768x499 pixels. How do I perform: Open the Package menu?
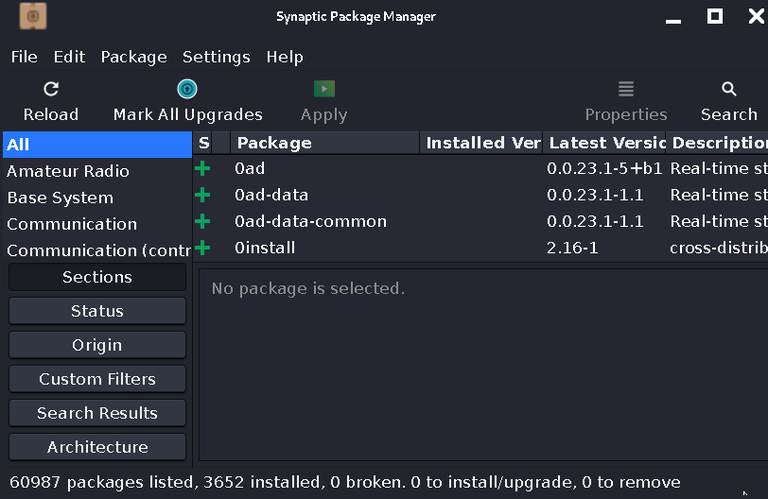(133, 57)
